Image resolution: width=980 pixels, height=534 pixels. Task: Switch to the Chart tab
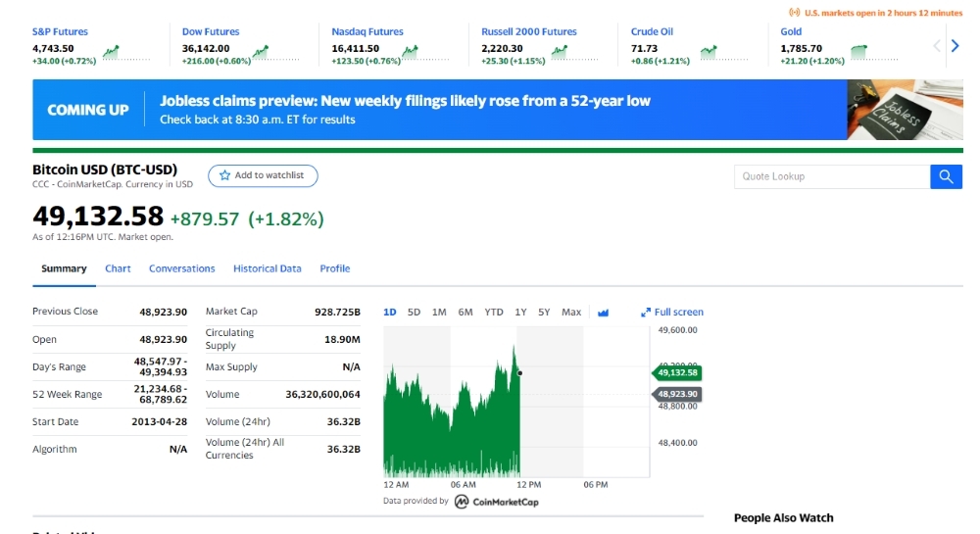118,268
